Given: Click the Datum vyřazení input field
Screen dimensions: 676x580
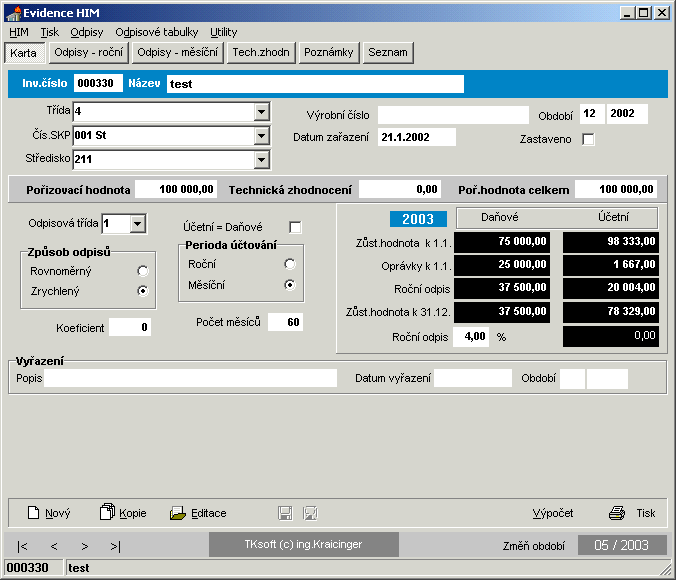Looking at the screenshot, I should (x=473, y=378).
